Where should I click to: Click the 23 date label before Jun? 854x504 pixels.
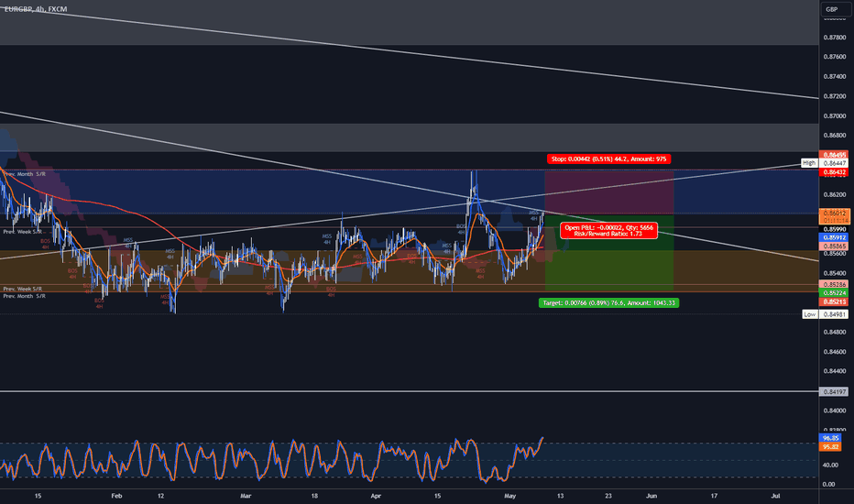[608, 496]
